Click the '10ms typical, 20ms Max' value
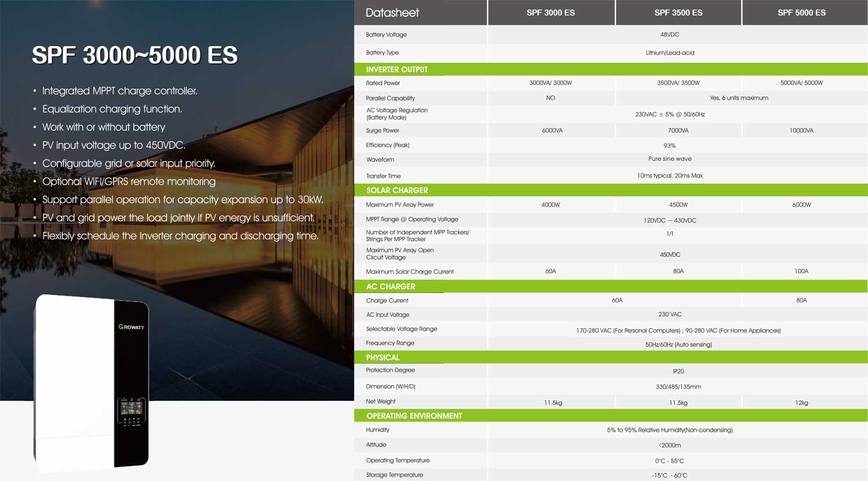This screenshot has width=868, height=481. (670, 176)
